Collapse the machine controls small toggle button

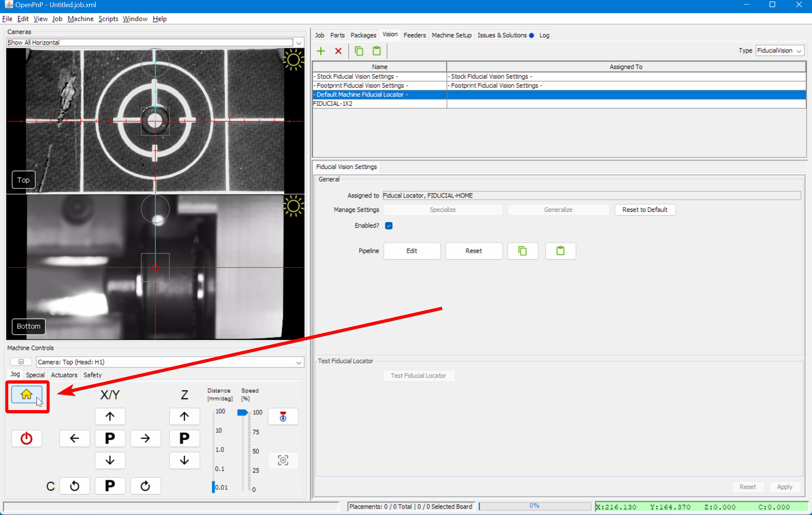tap(21, 362)
